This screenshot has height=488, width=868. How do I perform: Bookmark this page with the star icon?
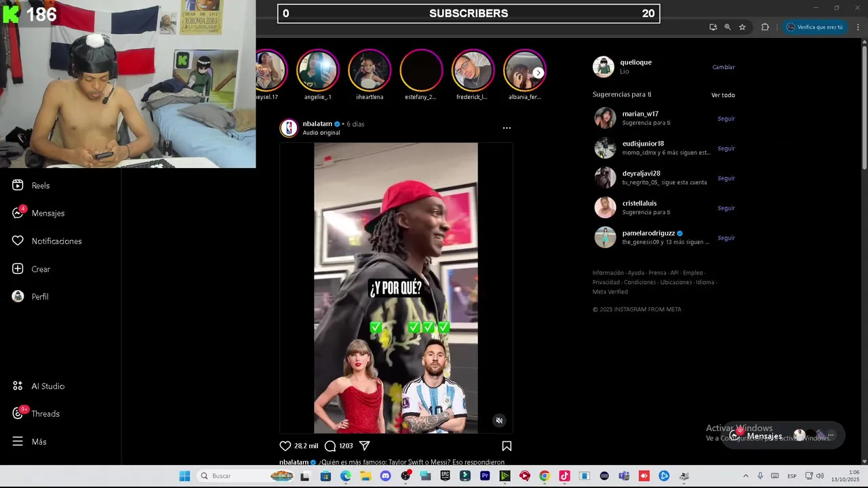(743, 27)
